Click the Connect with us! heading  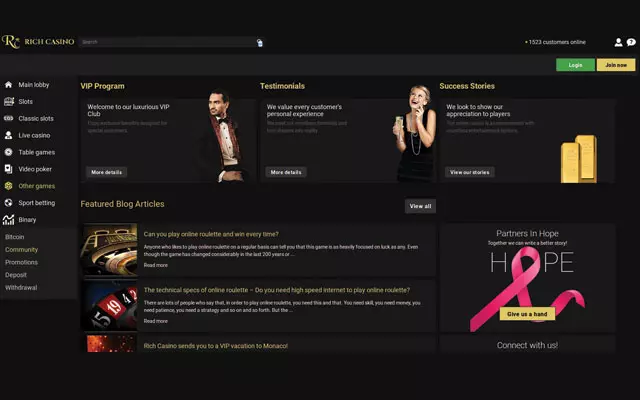pyautogui.click(x=527, y=345)
